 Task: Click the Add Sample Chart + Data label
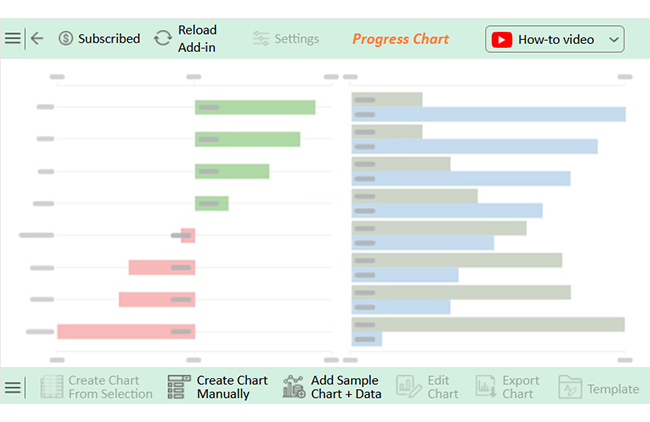(x=346, y=387)
